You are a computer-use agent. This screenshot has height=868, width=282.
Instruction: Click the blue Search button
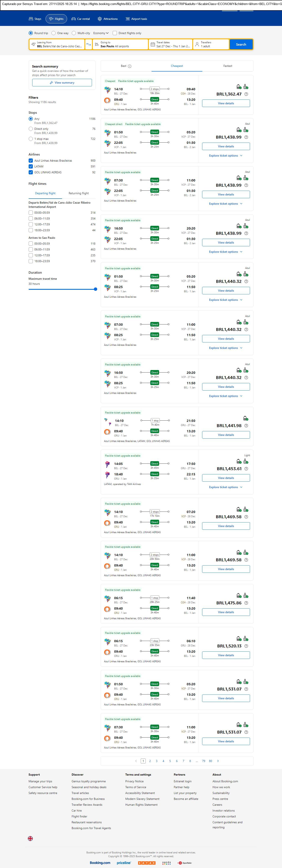pyautogui.click(x=241, y=45)
